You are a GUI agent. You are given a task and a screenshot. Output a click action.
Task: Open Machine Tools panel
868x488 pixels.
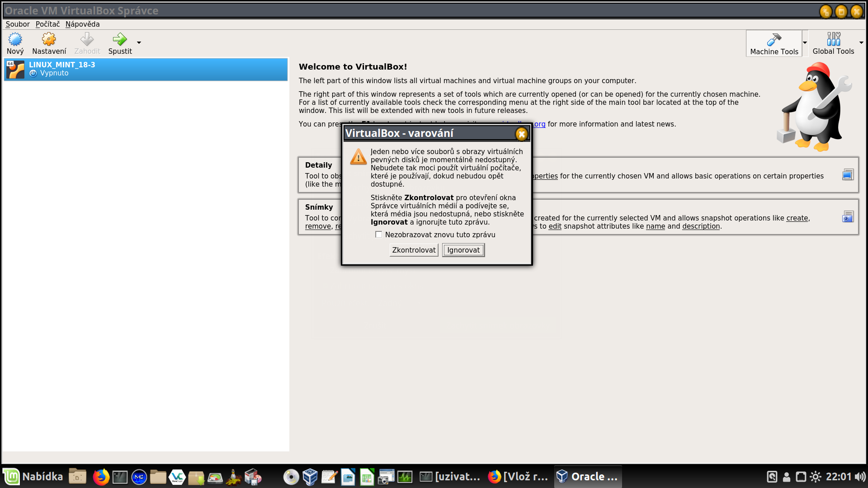coord(774,43)
